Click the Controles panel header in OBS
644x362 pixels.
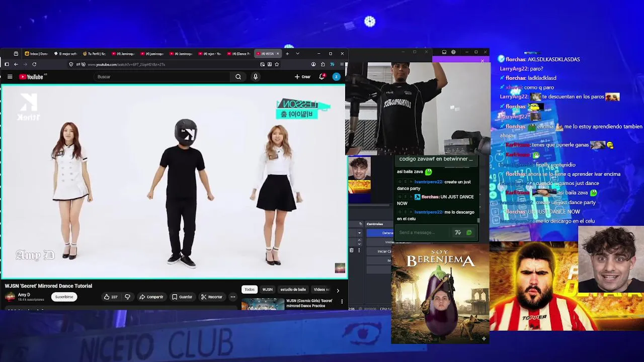[374, 224]
